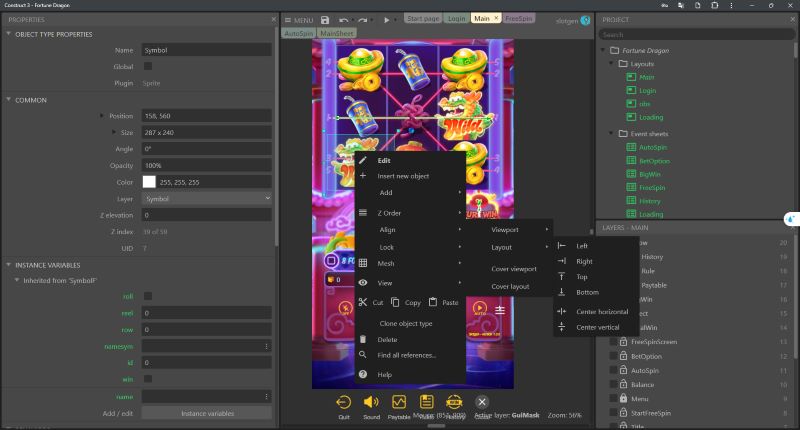The height and width of the screenshot is (430, 800).
Task: Select the AutoSpin event sheet icon
Action: click(x=631, y=147)
